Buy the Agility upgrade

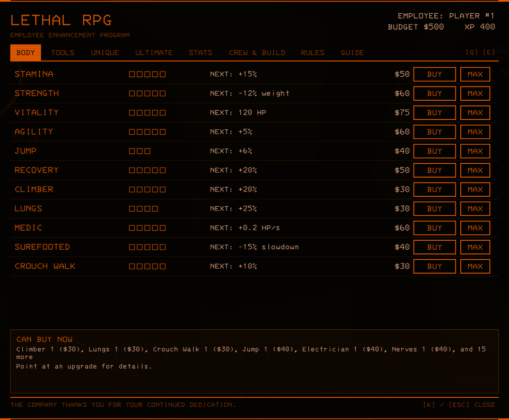tap(434, 132)
